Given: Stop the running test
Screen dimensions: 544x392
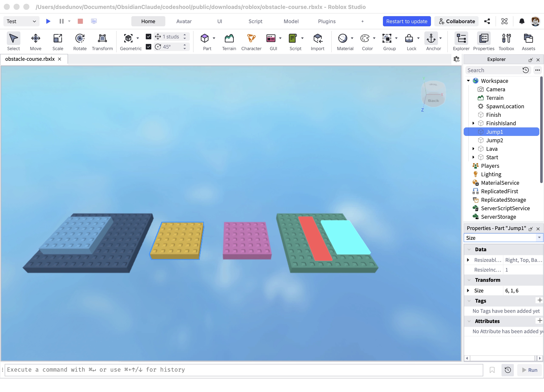Looking at the screenshot, I should point(80,21).
